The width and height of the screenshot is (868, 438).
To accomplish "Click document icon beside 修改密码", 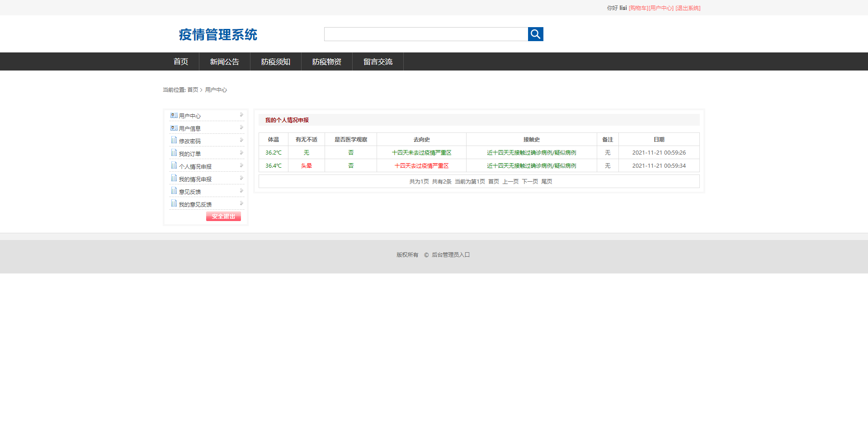I will (174, 140).
